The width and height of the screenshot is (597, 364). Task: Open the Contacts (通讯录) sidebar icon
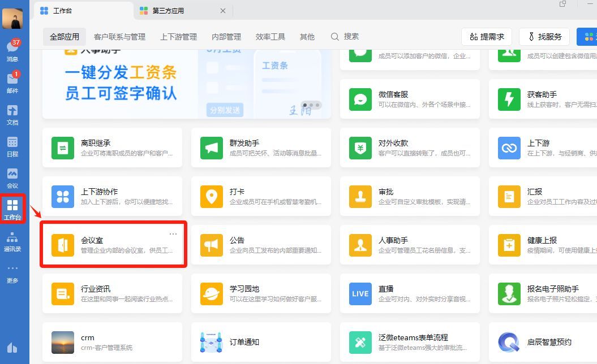coord(12,241)
